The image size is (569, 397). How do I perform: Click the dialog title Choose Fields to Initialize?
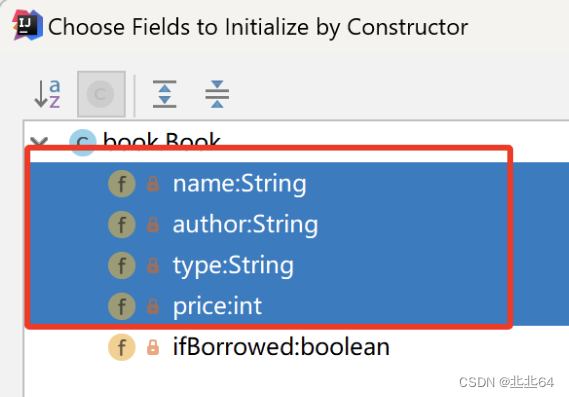click(x=258, y=27)
